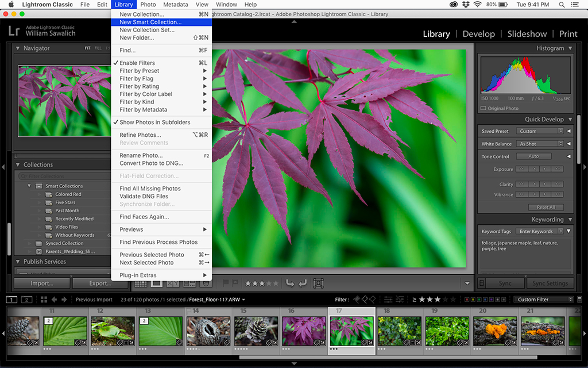
Task: Mark photo as rejected in toolbar
Action: point(235,283)
